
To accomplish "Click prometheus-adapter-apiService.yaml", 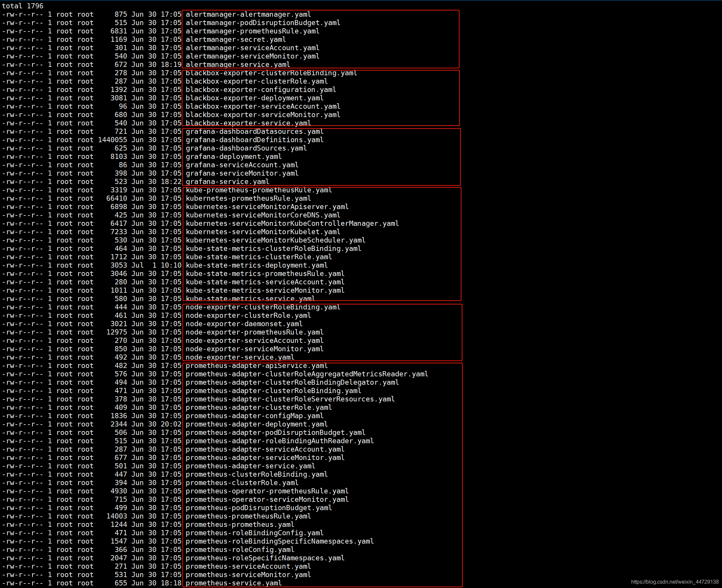I will point(257,365).
